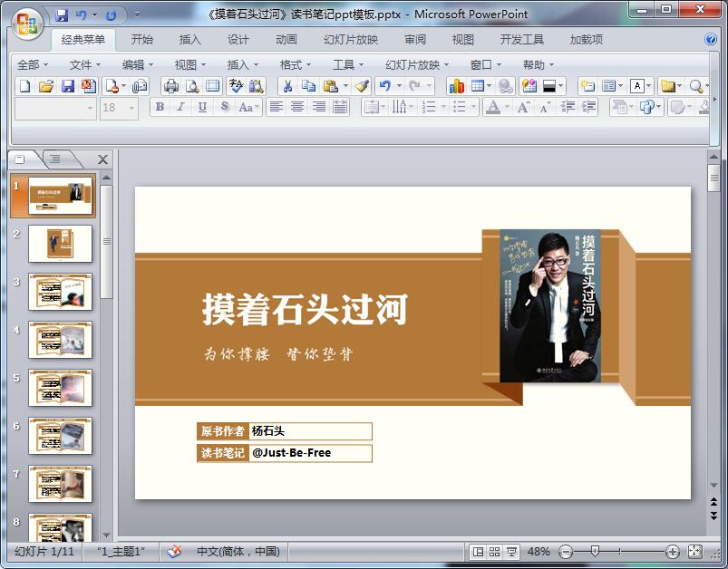Click 中文(简体，中国) language button

tap(238, 552)
